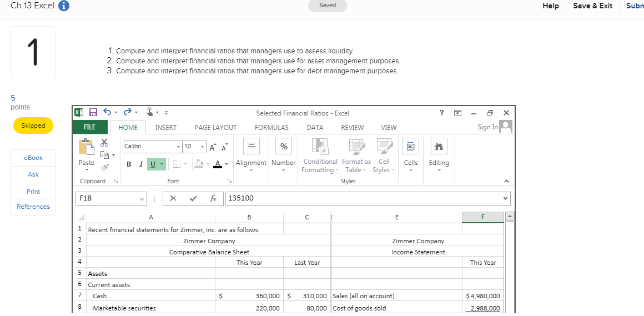This screenshot has width=644, height=316.
Task: Cancel formula bar entry
Action: pos(173,198)
